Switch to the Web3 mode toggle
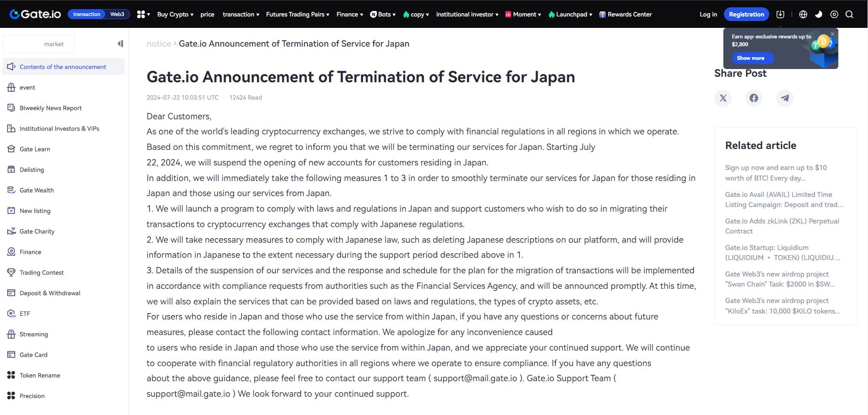Viewport: 868px width, 415px height. [x=117, y=14]
